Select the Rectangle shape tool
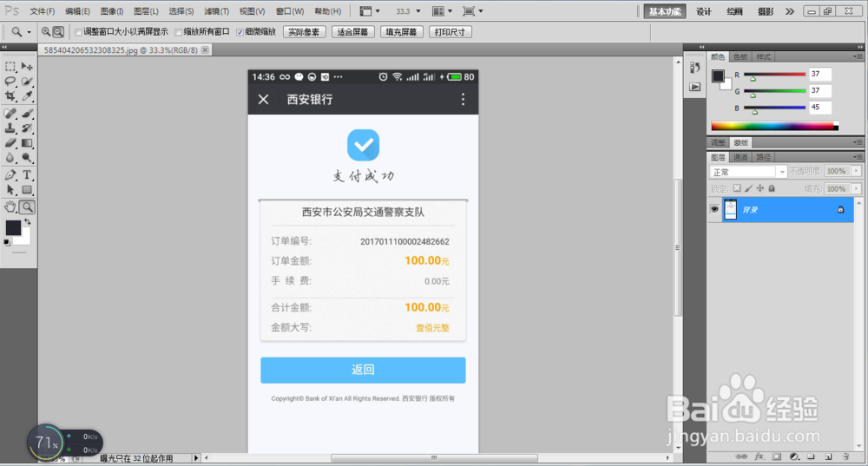This screenshot has height=466, width=868. pyautogui.click(x=27, y=190)
